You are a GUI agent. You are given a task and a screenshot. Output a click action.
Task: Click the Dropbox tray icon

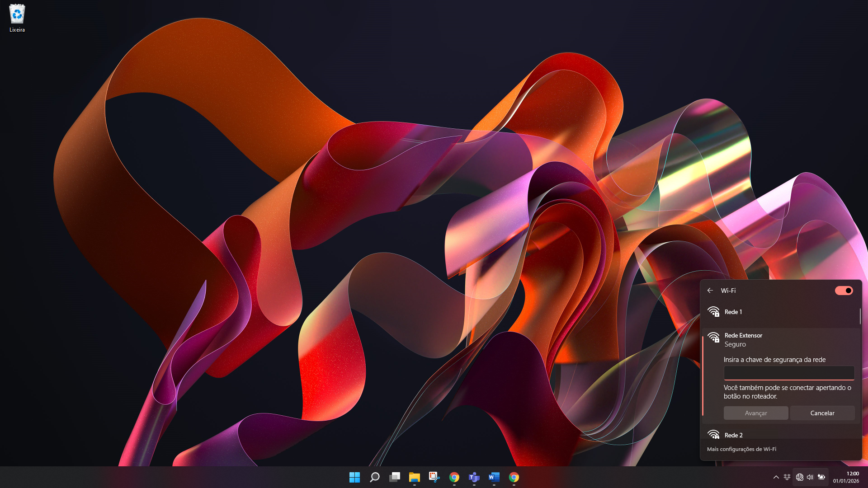point(787,477)
